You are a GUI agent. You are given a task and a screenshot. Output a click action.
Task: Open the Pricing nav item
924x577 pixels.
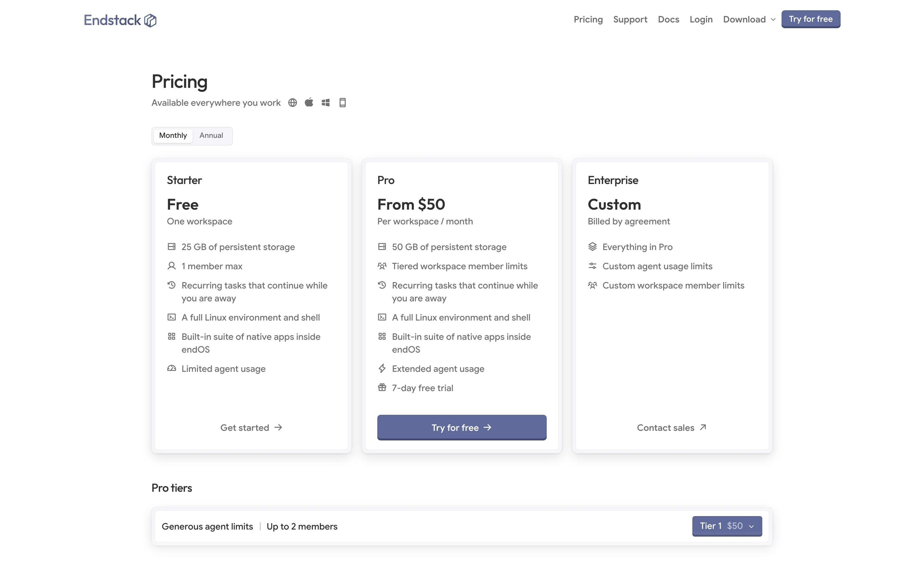point(588,20)
